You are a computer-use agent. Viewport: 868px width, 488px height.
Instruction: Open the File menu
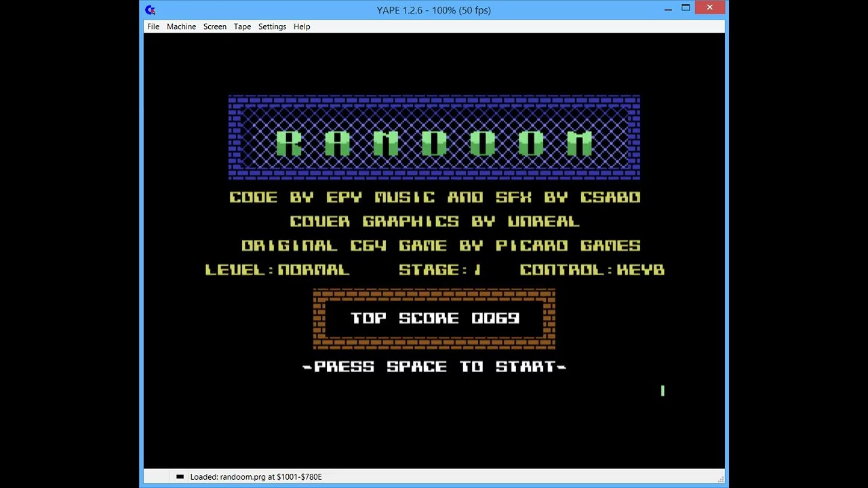point(153,26)
